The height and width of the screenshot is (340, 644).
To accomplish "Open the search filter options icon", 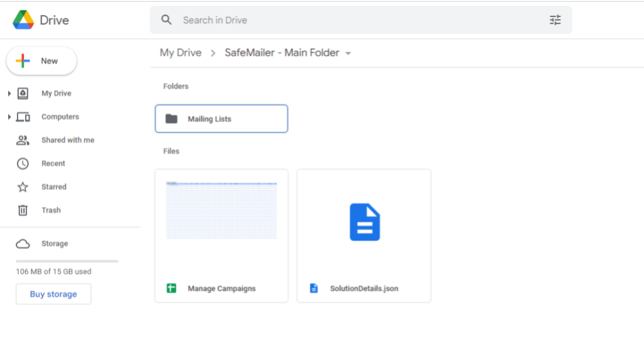I will coord(555,20).
